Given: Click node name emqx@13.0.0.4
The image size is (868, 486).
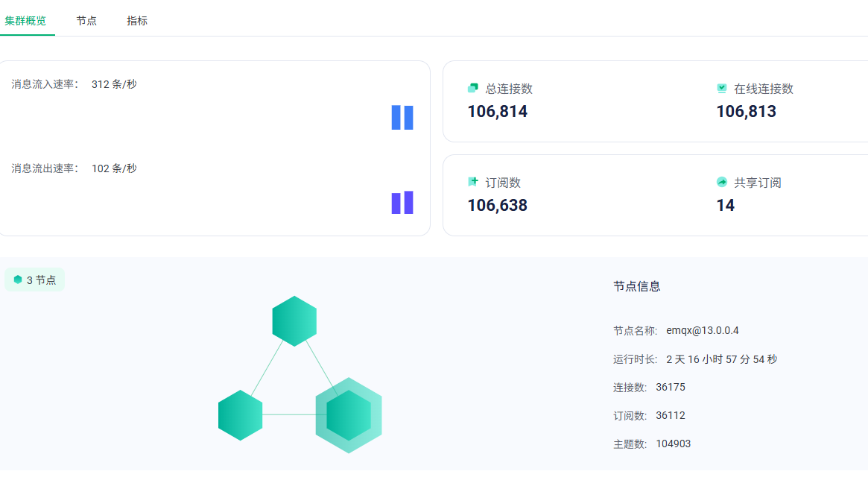Looking at the screenshot, I should (x=703, y=330).
